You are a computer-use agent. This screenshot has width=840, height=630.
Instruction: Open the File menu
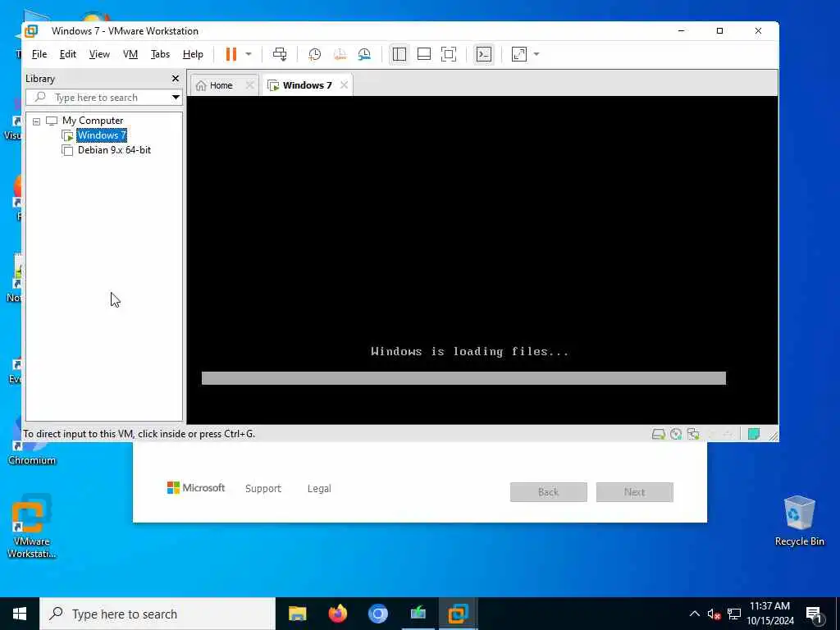click(x=39, y=54)
